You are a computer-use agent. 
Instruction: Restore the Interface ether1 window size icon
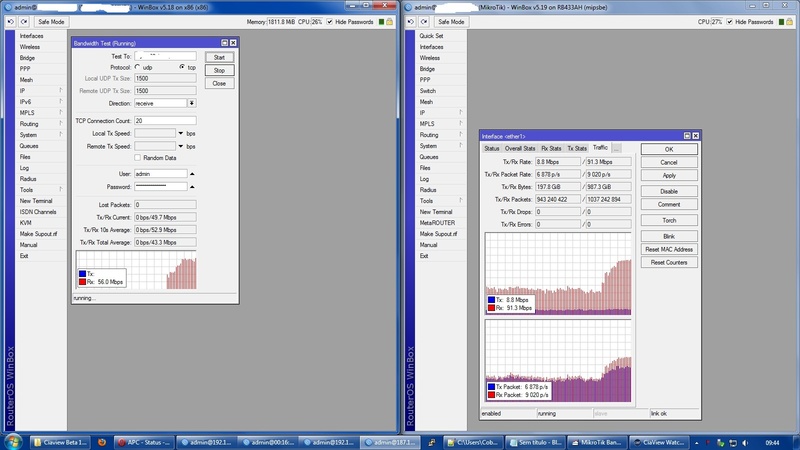(687, 136)
